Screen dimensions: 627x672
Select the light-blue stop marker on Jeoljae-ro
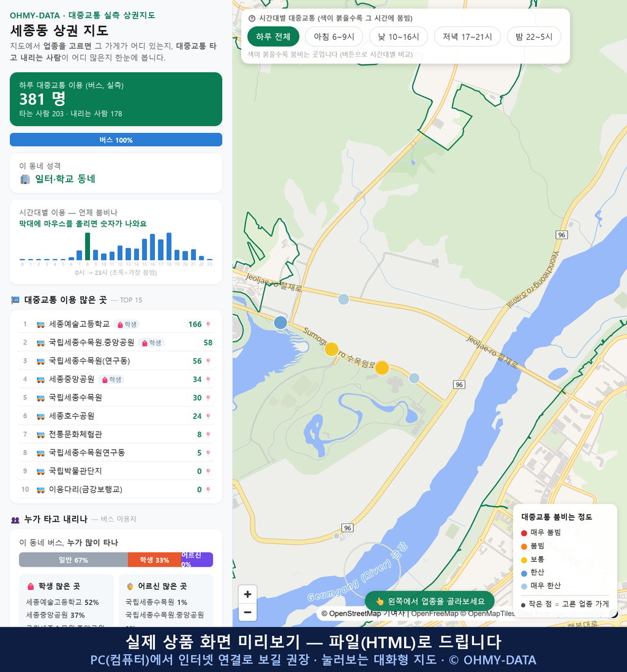click(x=344, y=299)
